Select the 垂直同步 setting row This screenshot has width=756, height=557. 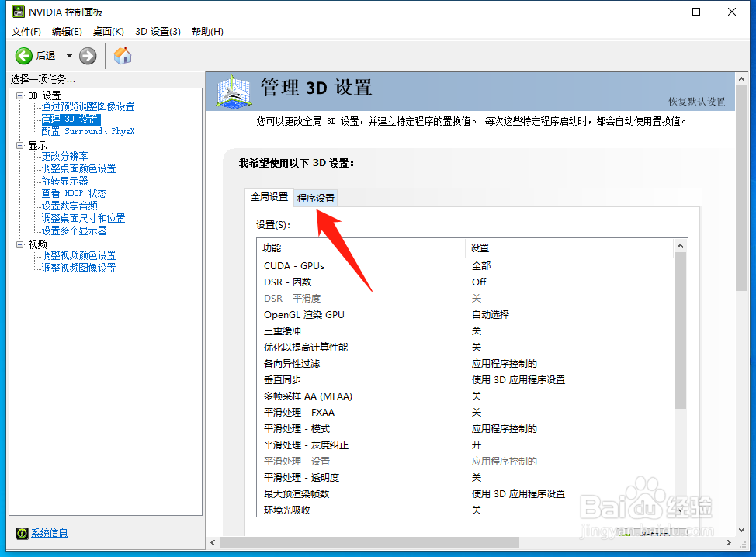pyautogui.click(x=466, y=380)
